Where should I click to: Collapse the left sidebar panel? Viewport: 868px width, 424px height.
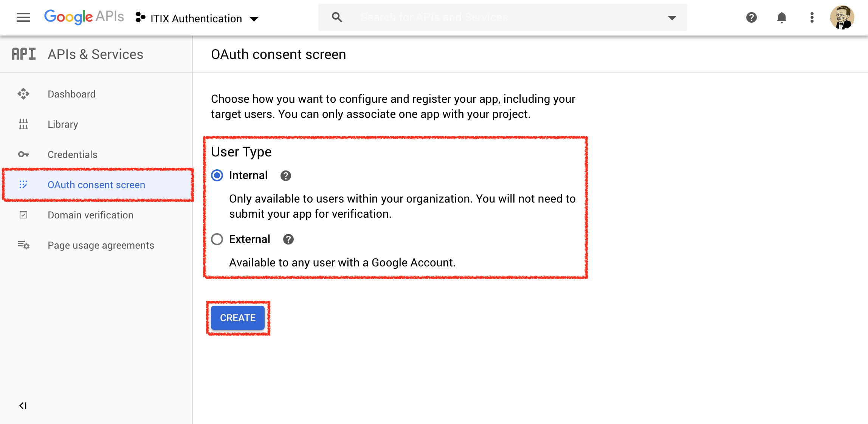pos(23,406)
